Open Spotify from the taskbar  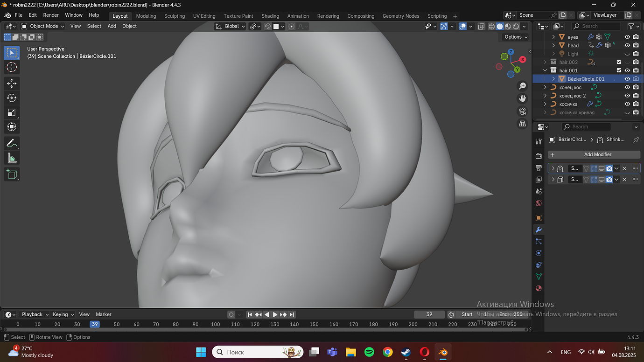pos(369,352)
